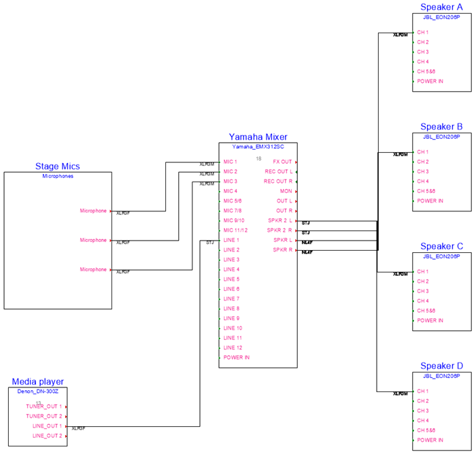This screenshot has height=454, width=476.
Task: Select the MIC 5/6 port
Action: [x=233, y=201]
